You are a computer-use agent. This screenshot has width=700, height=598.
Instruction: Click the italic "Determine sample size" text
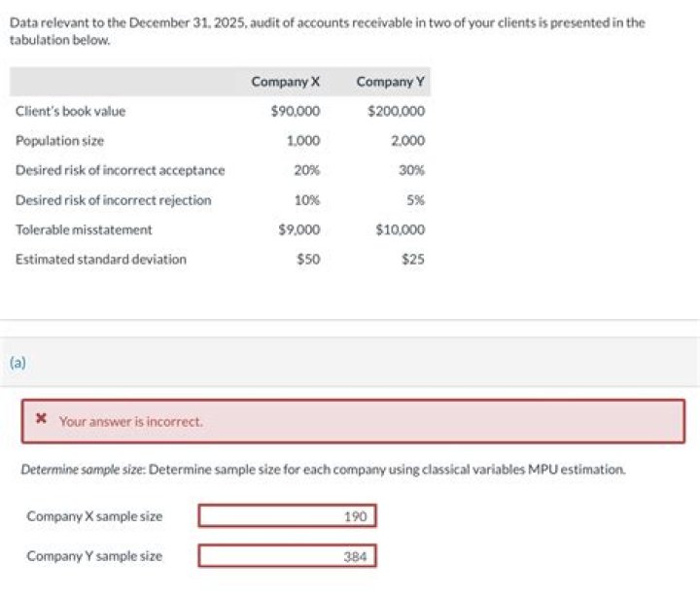click(x=83, y=470)
